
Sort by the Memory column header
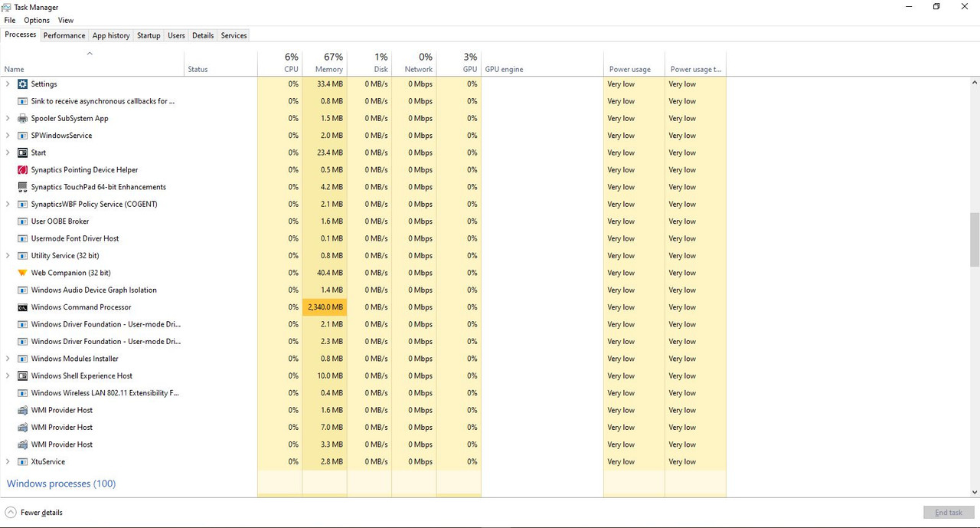click(325, 64)
